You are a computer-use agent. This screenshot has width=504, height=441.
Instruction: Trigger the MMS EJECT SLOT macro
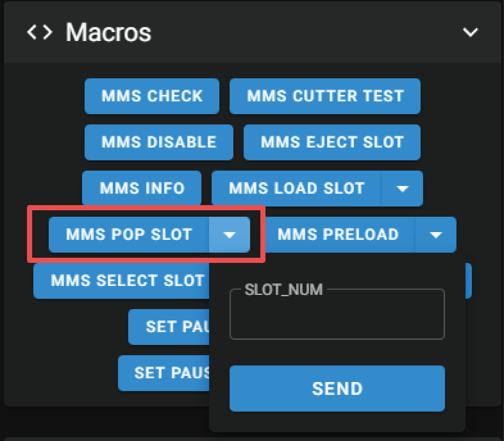pos(332,142)
